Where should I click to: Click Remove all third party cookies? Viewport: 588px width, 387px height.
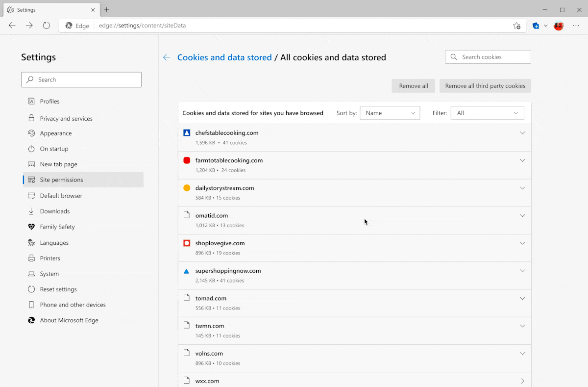(x=485, y=86)
